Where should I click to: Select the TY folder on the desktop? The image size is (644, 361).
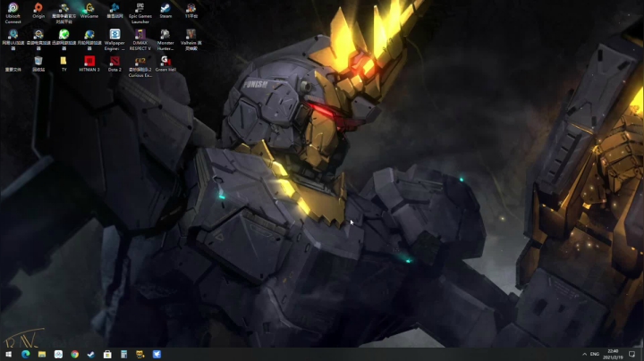point(64,63)
